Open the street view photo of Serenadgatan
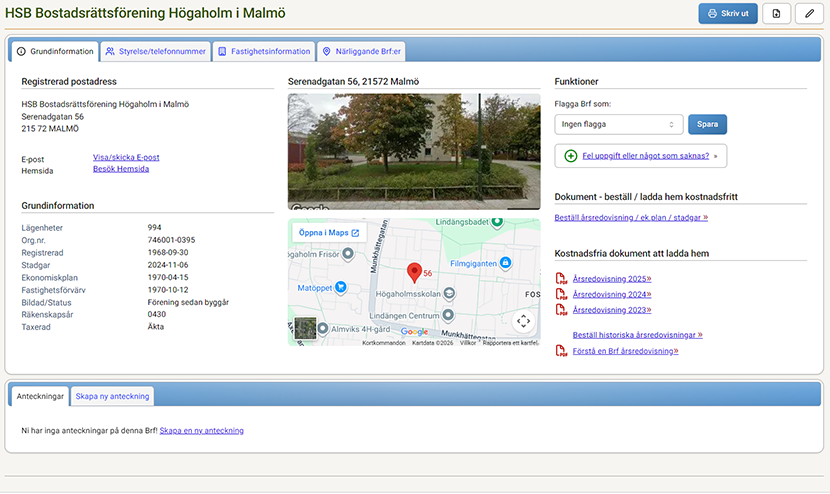The image size is (830, 494). 414,151
